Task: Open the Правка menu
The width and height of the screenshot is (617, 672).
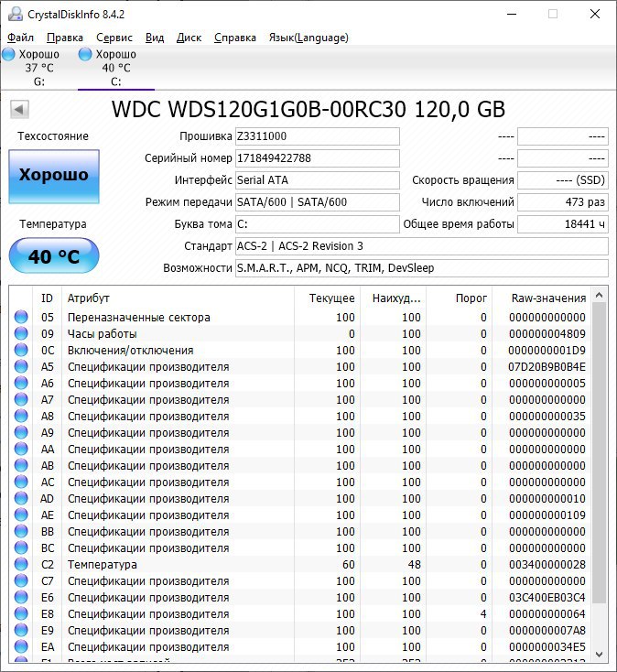Action: (65, 38)
